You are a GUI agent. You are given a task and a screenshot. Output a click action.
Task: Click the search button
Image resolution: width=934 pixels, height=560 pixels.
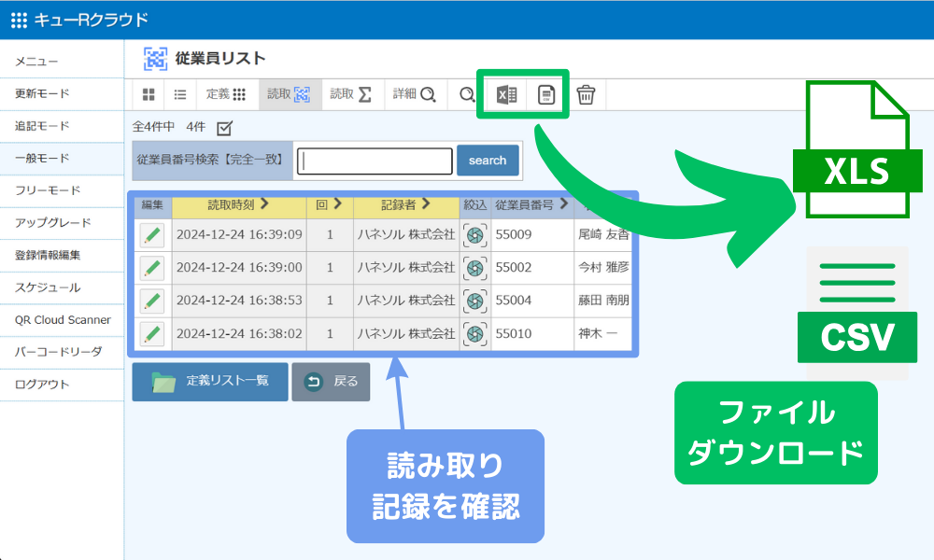click(488, 161)
